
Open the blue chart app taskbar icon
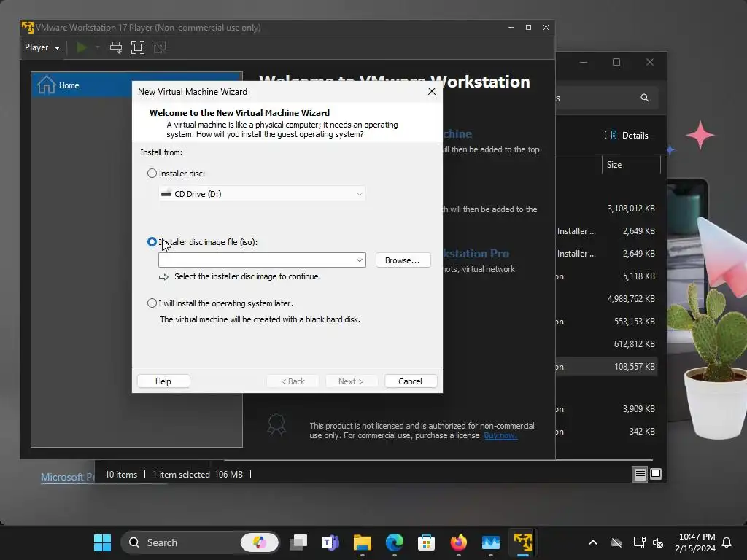491,542
